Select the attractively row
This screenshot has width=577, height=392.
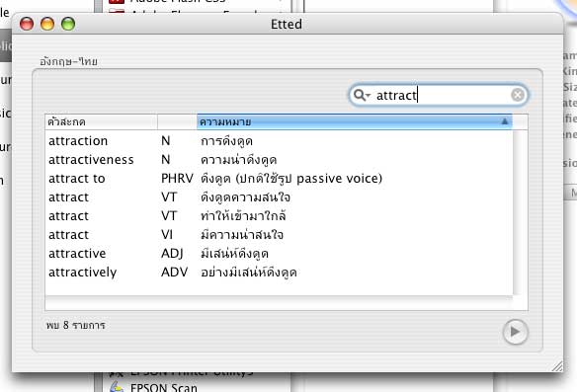click(x=279, y=273)
